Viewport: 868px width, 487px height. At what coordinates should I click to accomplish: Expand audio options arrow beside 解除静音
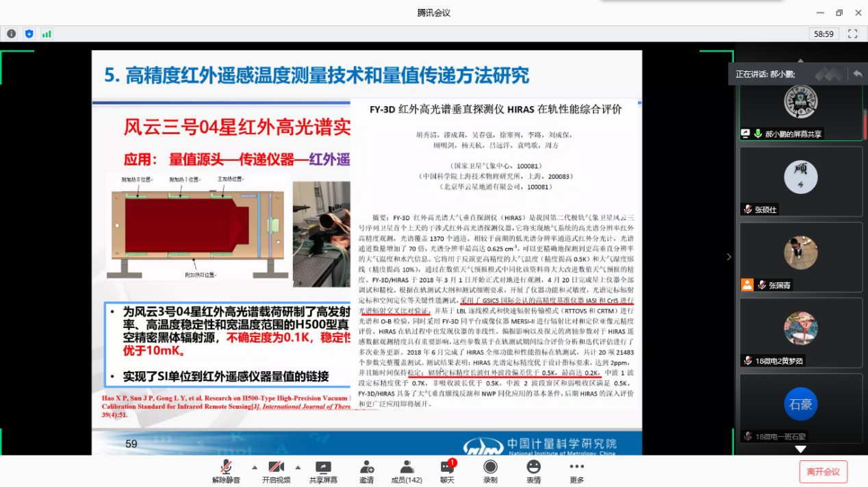pyautogui.click(x=255, y=468)
